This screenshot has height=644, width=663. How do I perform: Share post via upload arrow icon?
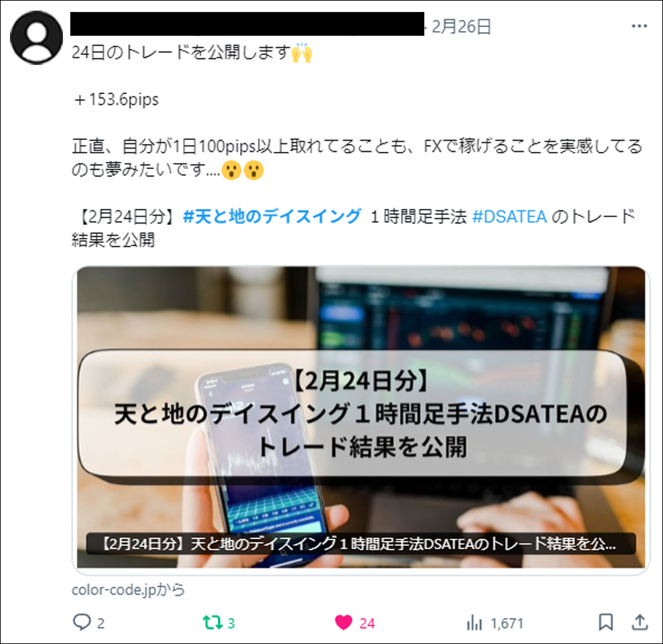(640, 622)
